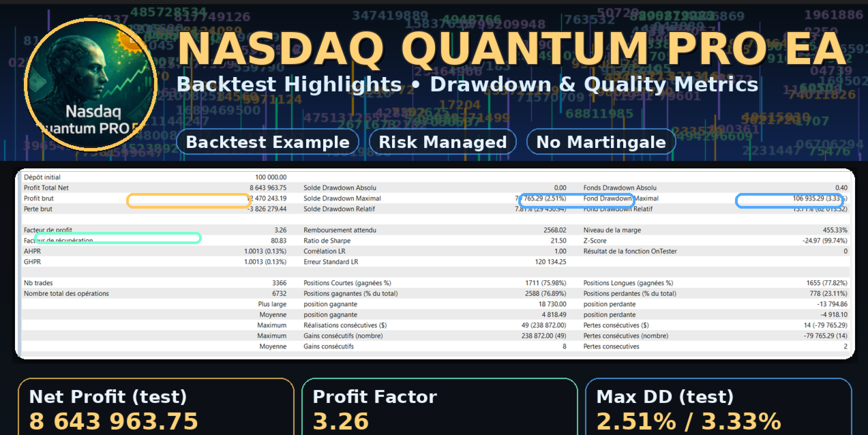Click the "Positions perdantes (% du total)" label
The image size is (868, 435).
pyautogui.click(x=630, y=294)
